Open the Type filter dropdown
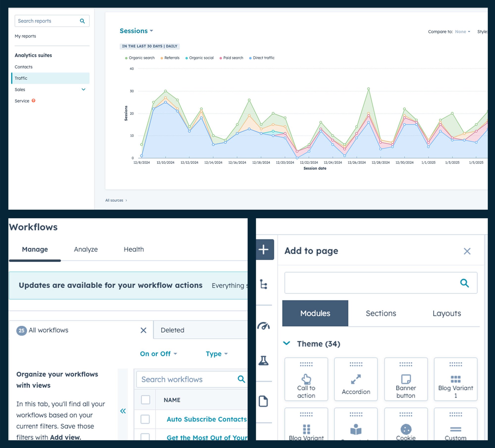495x448 pixels. (217, 354)
